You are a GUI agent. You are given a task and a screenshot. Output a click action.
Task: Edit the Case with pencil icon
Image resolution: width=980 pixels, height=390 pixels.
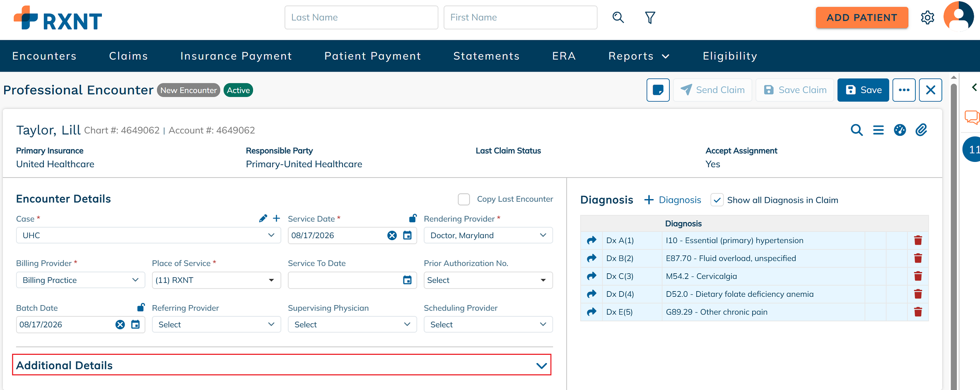(x=263, y=218)
